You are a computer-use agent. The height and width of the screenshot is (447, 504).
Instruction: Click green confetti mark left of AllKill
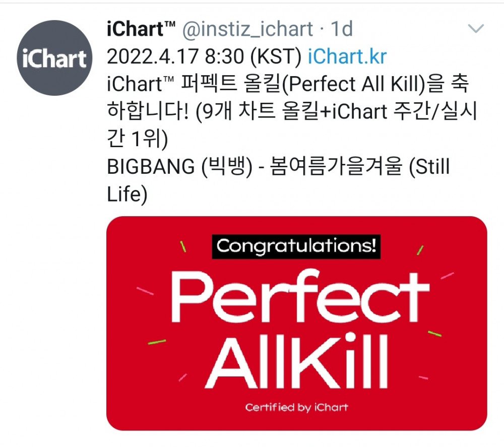pos(157,342)
